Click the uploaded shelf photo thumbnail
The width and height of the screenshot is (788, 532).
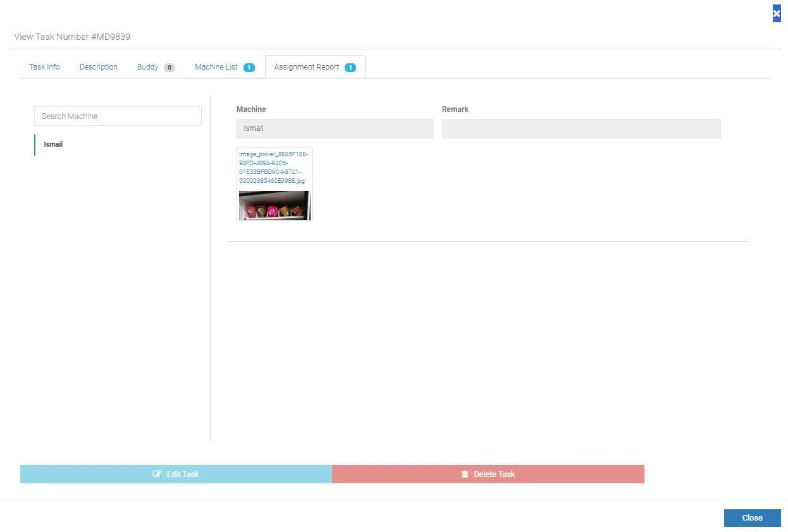(x=274, y=206)
